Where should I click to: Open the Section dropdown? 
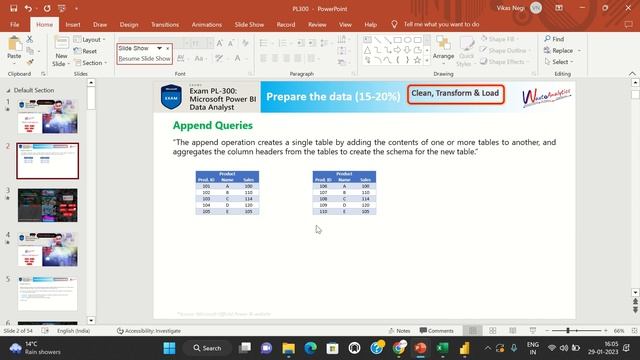tap(91, 63)
